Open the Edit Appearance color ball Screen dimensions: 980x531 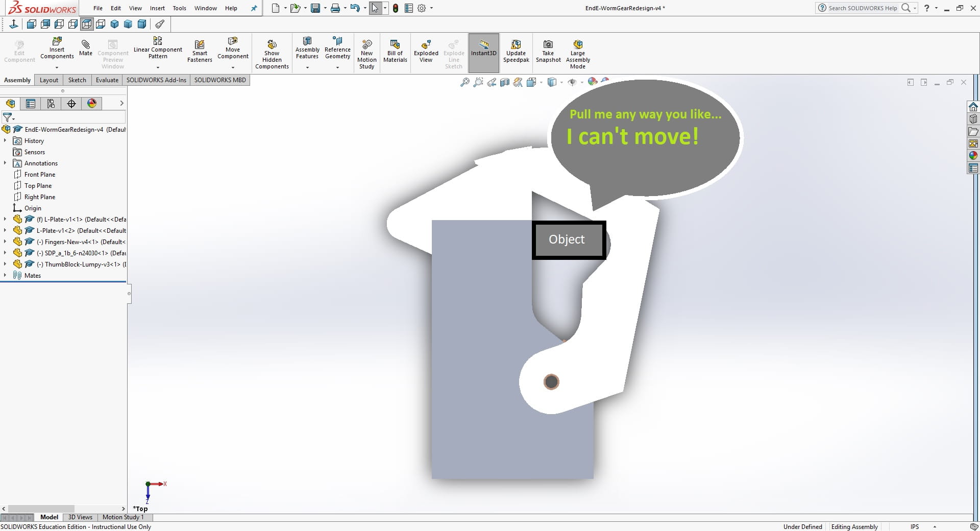tap(593, 82)
